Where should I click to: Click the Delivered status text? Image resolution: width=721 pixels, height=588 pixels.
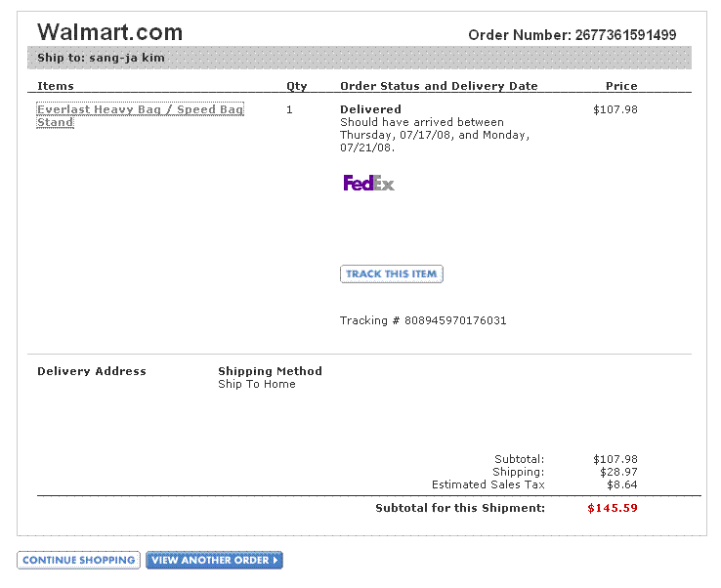370,109
